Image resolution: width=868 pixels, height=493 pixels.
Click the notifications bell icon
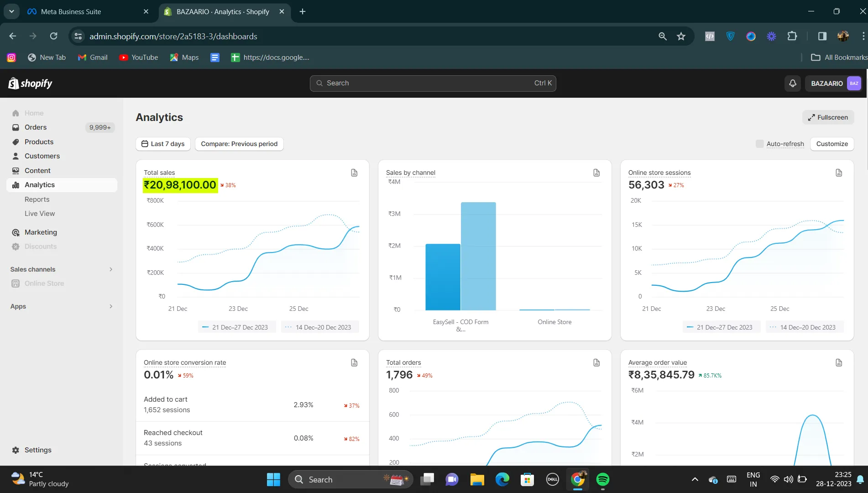[793, 83]
